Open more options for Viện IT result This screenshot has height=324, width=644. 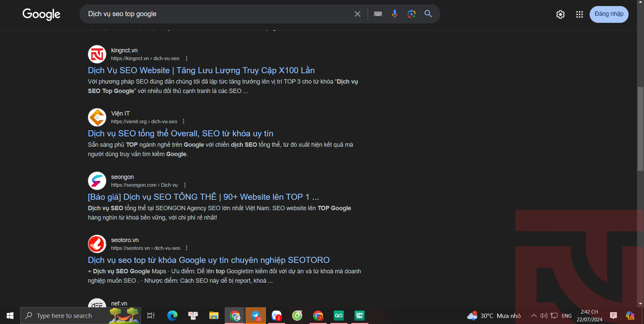183,122
